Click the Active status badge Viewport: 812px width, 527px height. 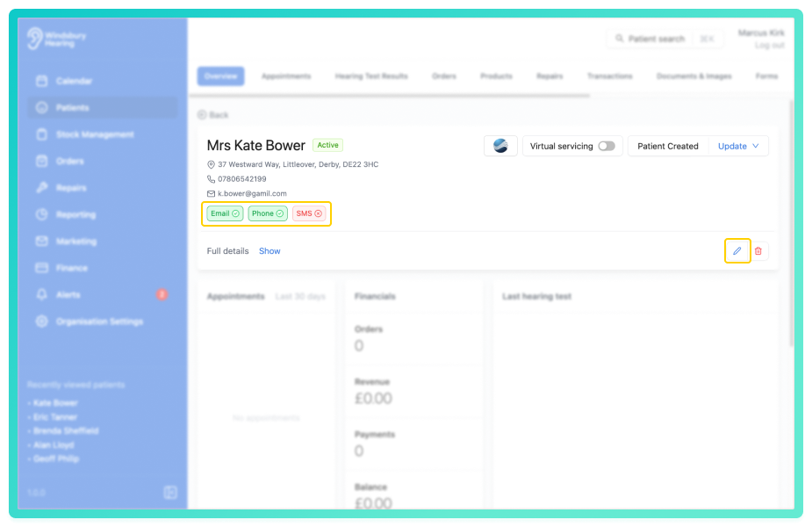pos(327,145)
